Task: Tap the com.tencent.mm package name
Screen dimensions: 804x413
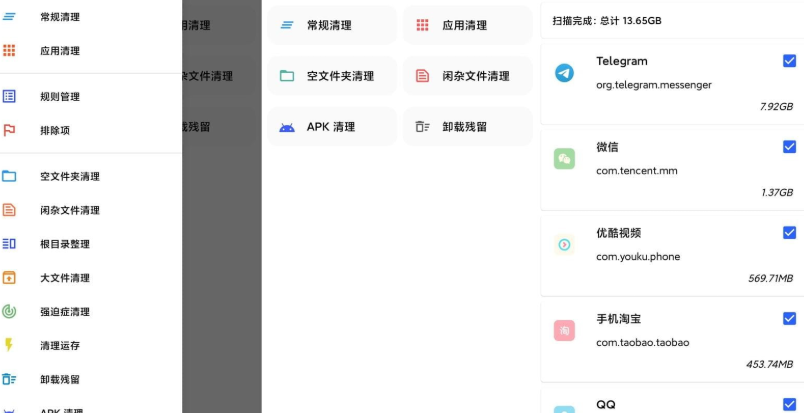Action: point(636,171)
